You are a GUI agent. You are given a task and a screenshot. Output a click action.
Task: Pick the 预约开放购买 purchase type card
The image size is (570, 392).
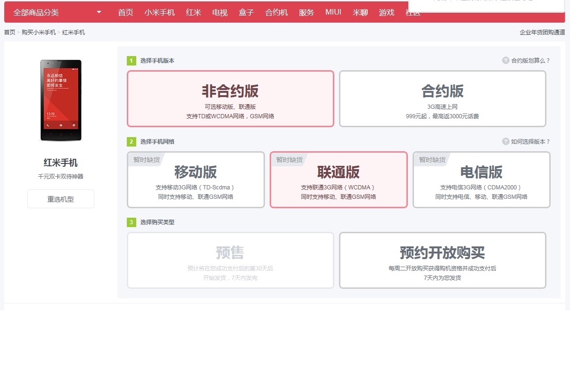pyautogui.click(x=443, y=260)
